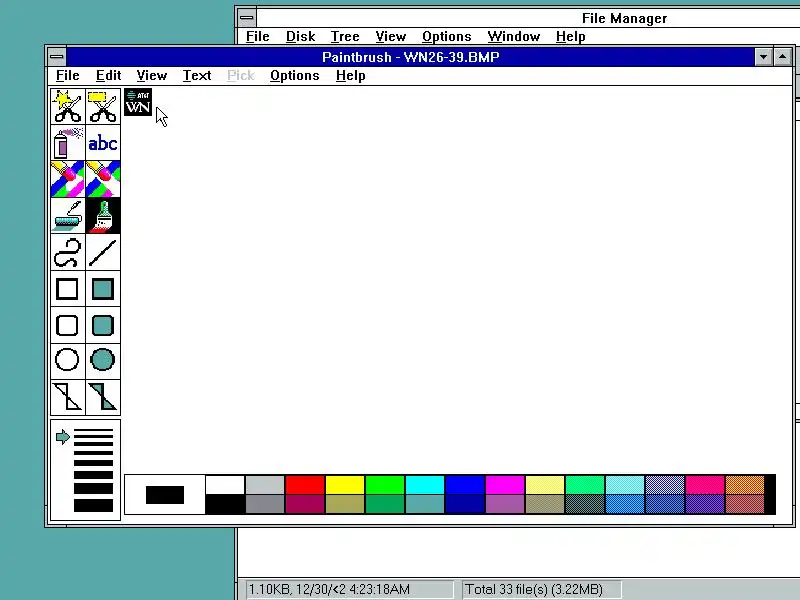Pick the pale yellow color swatch
The width and height of the screenshot is (800, 600).
(545, 485)
